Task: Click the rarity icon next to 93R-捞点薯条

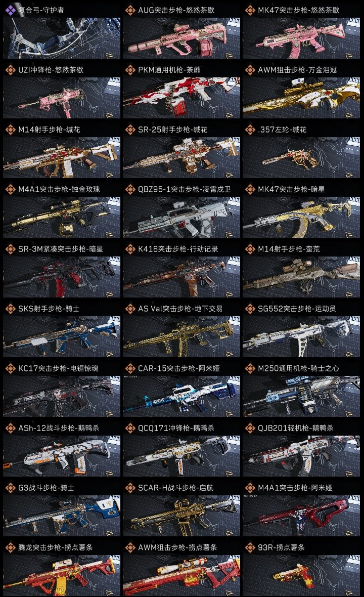Action: pos(250,547)
